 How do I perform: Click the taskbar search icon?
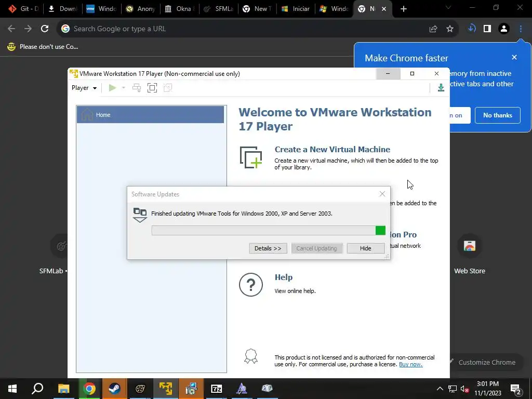(37, 389)
